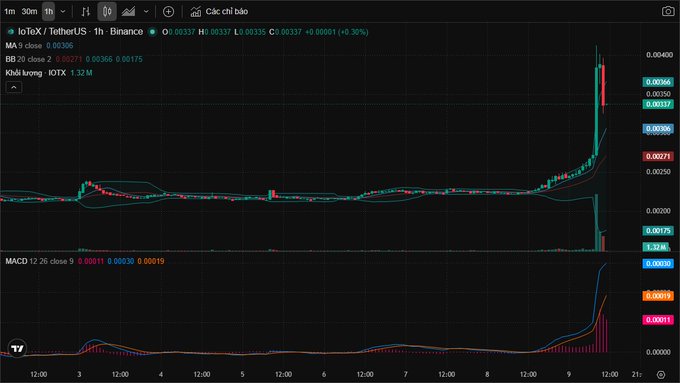The height and width of the screenshot is (383, 680).
Task: Open Các chỉ báo indicators menu
Action: [219, 12]
